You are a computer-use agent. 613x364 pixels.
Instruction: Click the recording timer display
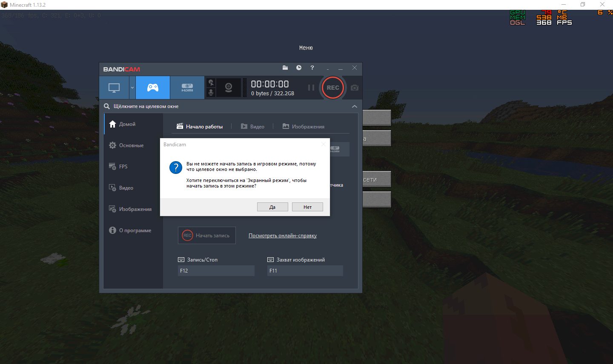(270, 84)
